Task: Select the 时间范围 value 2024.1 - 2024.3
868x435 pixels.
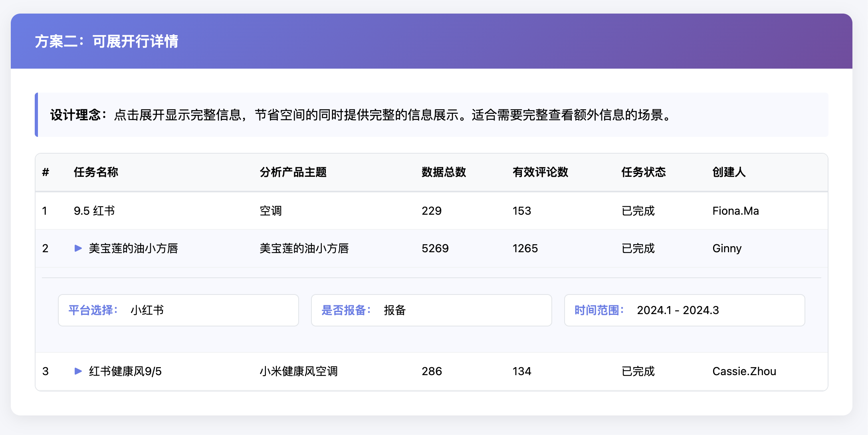Action: (x=678, y=310)
